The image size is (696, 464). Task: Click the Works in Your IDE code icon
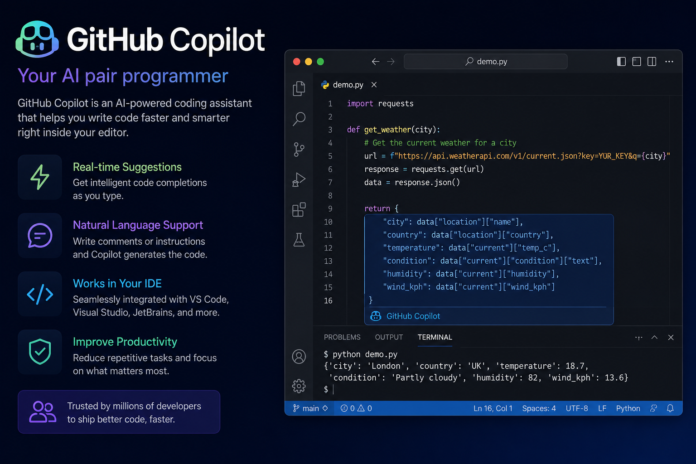tap(40, 294)
